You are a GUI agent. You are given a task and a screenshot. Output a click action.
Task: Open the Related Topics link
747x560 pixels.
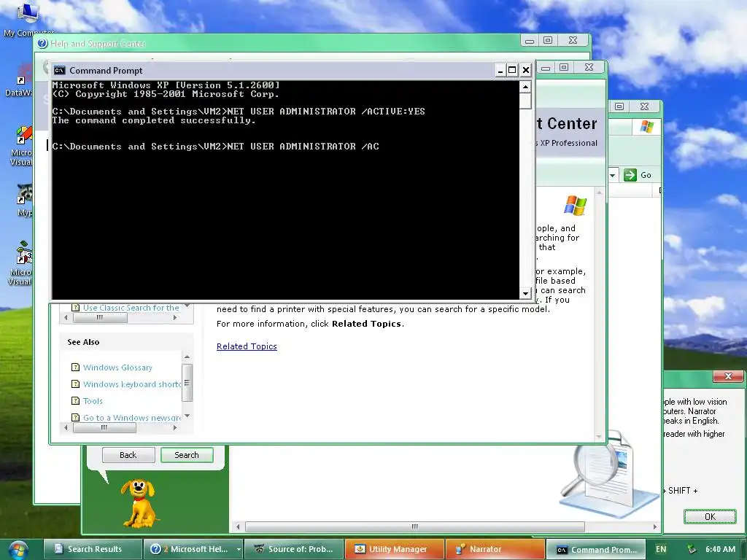point(247,346)
